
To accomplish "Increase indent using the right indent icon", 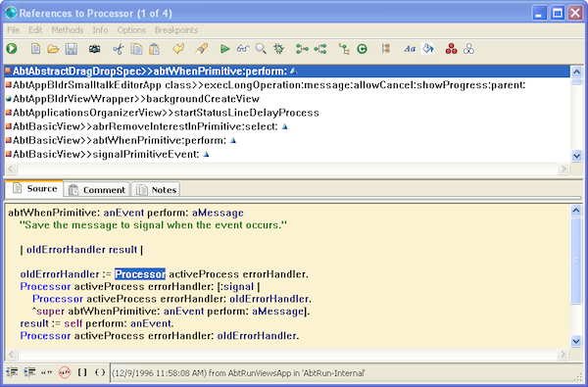I will click(x=29, y=372).
